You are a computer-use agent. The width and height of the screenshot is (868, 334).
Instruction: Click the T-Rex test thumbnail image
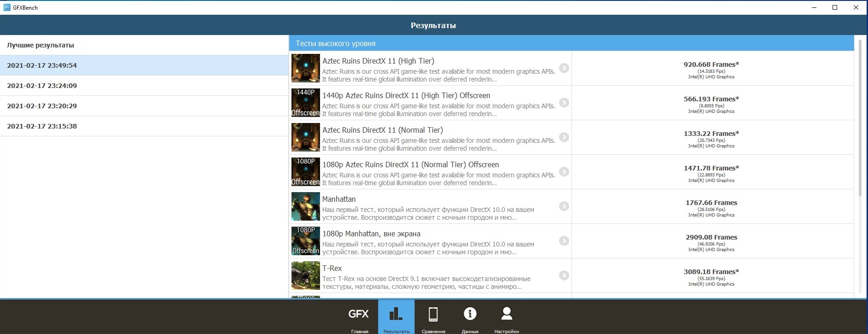click(x=305, y=275)
